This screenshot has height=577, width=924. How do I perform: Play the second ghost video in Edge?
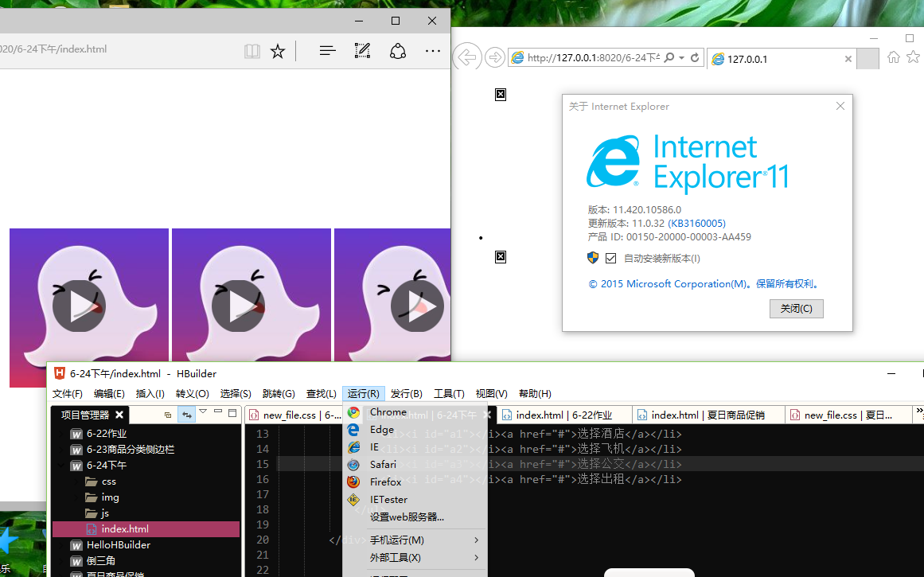tap(239, 306)
